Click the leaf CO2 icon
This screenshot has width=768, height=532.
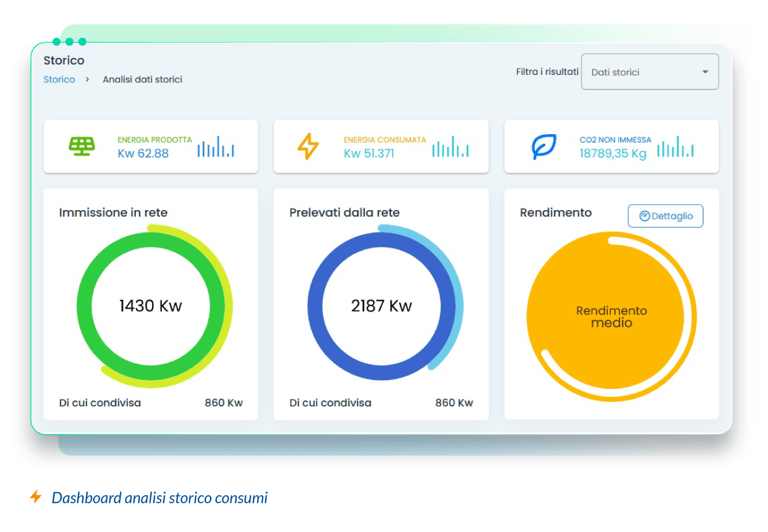[543, 147]
